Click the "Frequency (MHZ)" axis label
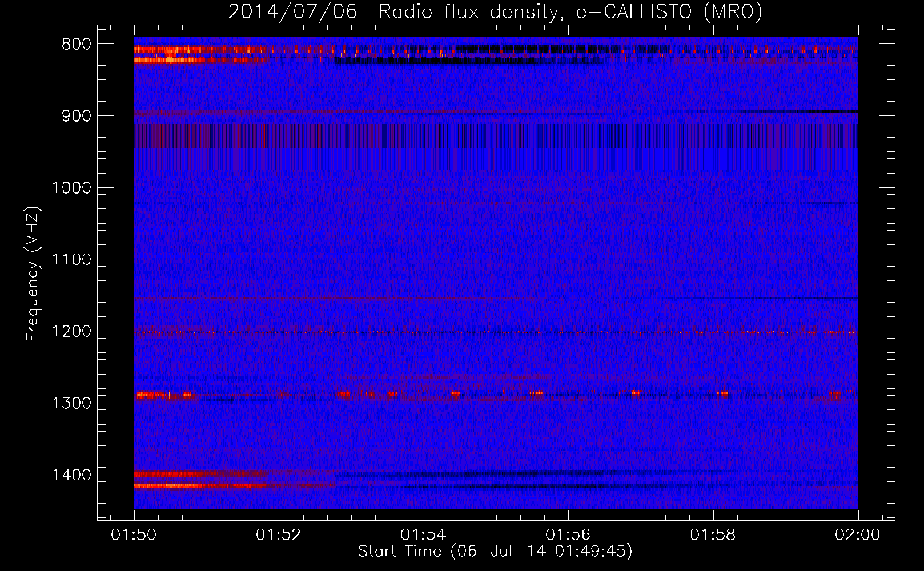This screenshot has width=924, height=571. (33, 274)
